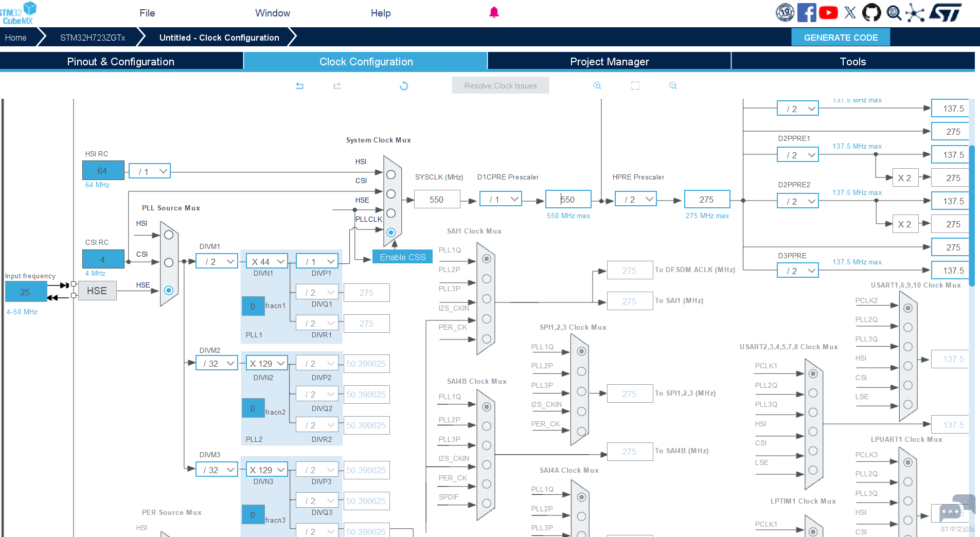Open the Window menu

(x=273, y=13)
